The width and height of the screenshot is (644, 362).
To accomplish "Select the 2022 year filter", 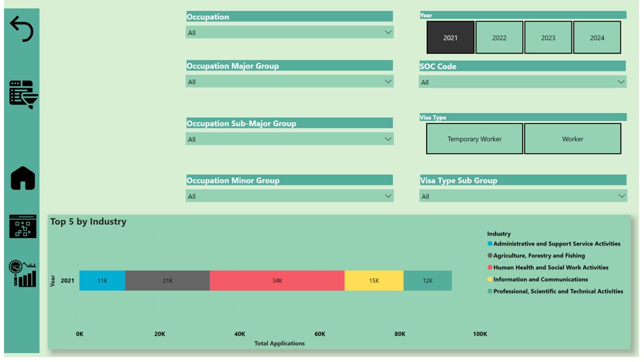I will 499,37.
